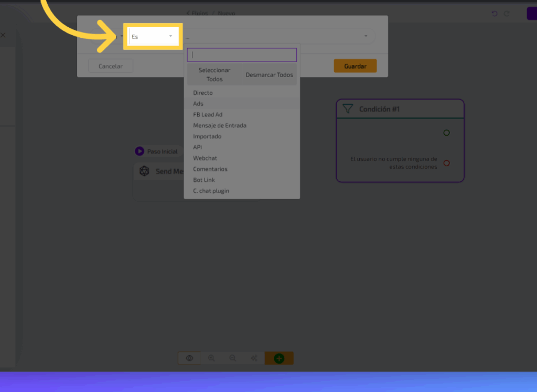Click the red connector for unmet conditions

click(x=446, y=163)
